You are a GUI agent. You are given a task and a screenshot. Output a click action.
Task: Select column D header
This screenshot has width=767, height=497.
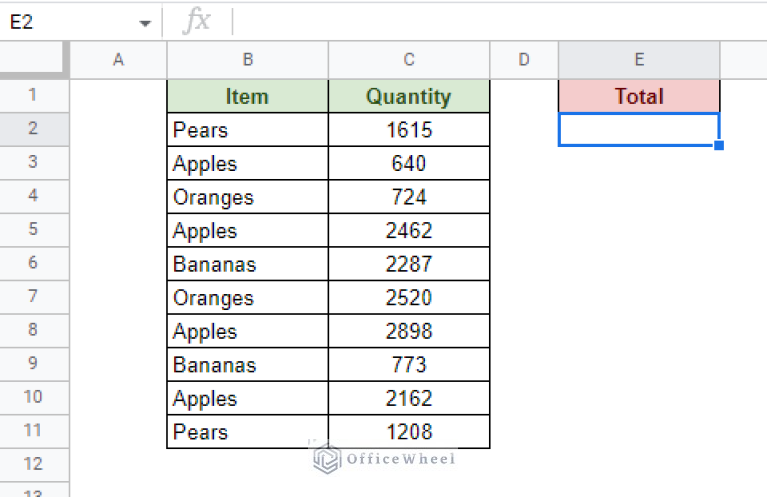click(x=524, y=60)
